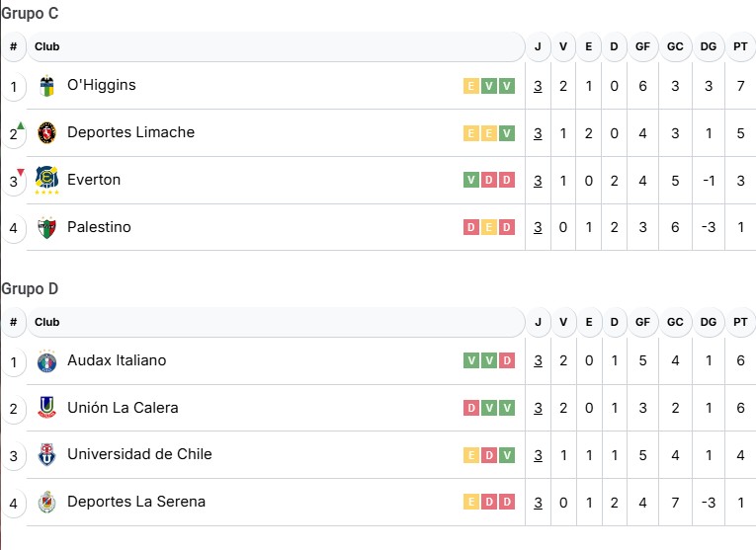Click the DG column header in Grupo D

click(708, 322)
